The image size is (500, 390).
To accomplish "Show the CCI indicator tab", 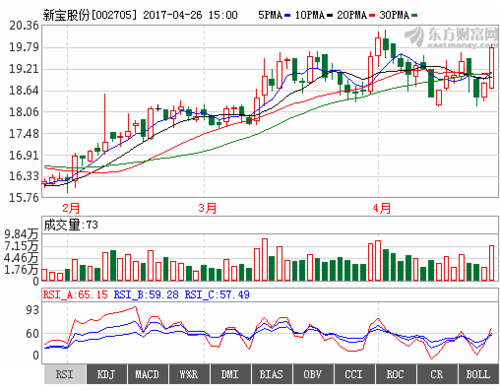I will tap(354, 374).
